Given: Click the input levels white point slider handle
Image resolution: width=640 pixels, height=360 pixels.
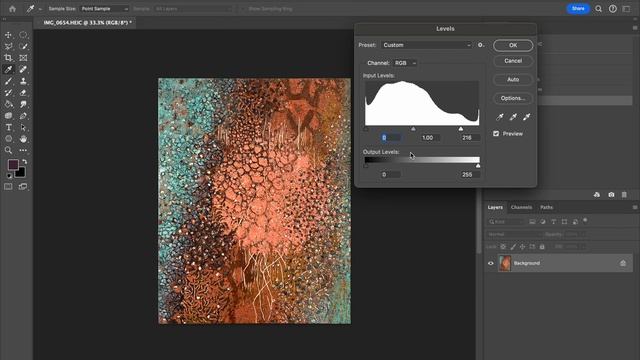Looking at the screenshot, I should point(461,129).
